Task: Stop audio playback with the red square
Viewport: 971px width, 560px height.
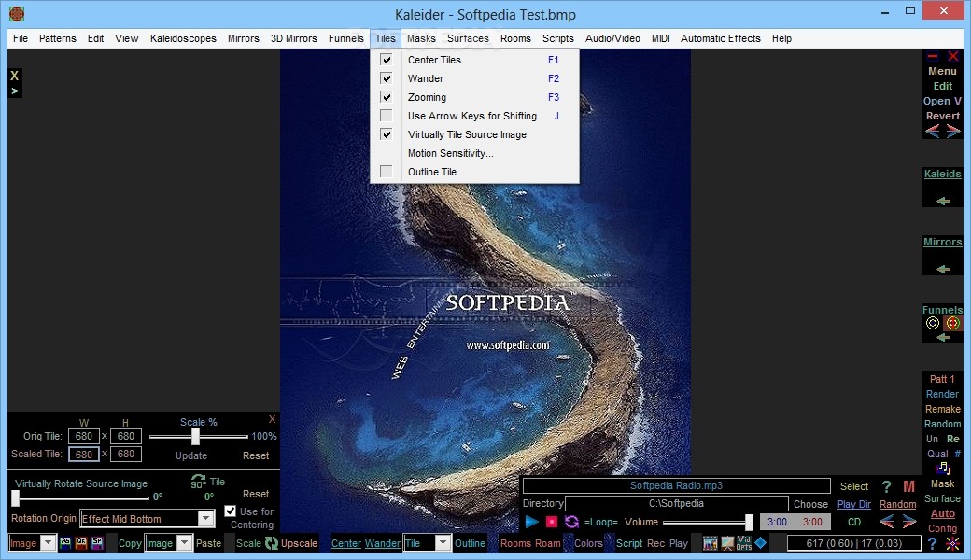Action: click(551, 522)
